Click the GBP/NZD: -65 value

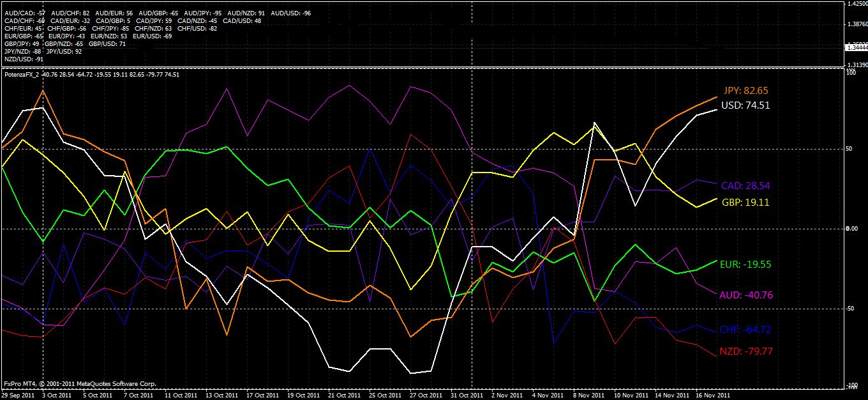pos(64,43)
